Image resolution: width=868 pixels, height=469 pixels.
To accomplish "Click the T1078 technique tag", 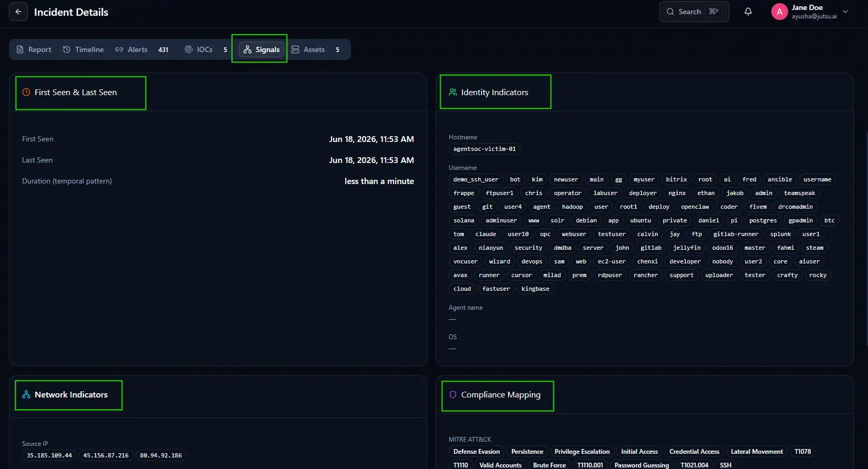I will (802, 452).
